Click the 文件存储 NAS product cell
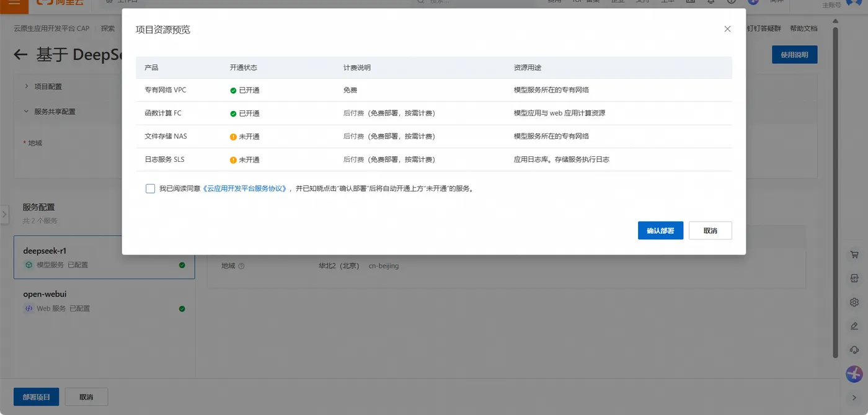The image size is (868, 415). click(166, 136)
